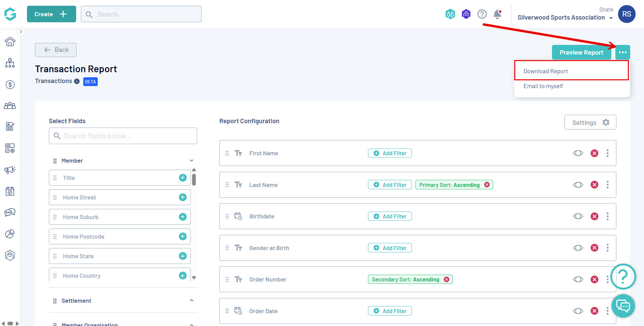Click the help question mark in header

(x=482, y=14)
